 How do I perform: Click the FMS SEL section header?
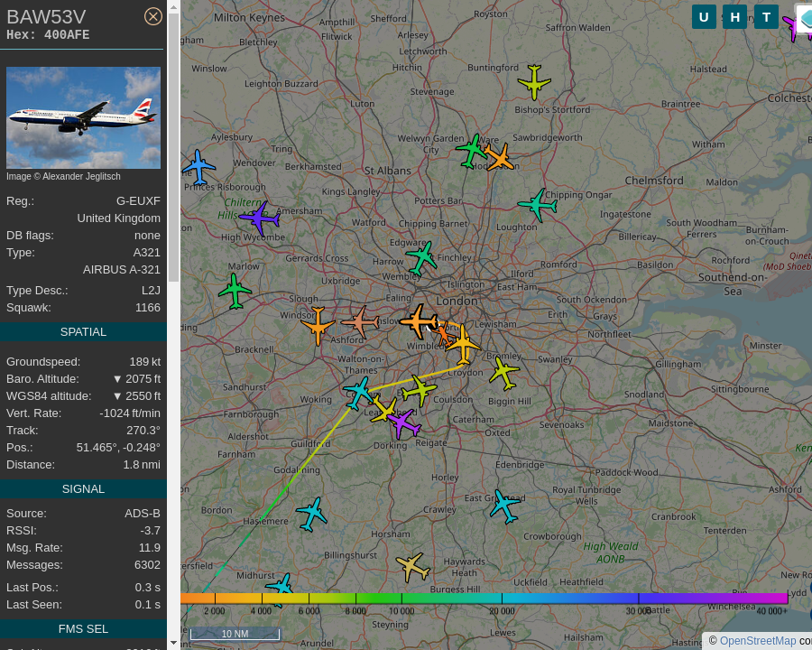click(x=83, y=628)
